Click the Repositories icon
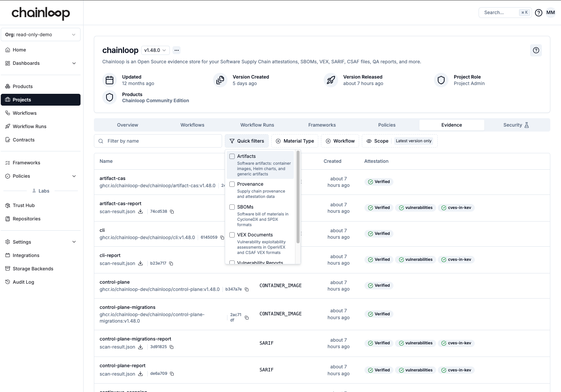Image resolution: width=561 pixels, height=392 pixels. [8, 219]
